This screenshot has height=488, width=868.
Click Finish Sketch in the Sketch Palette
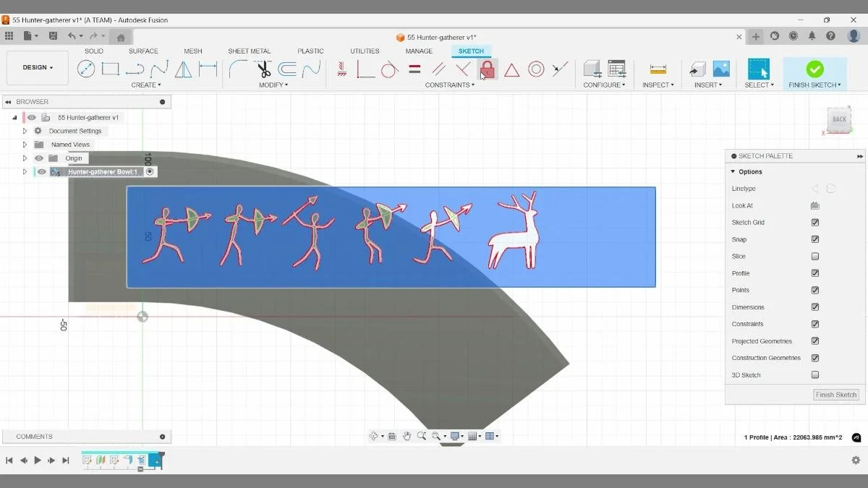click(835, 395)
